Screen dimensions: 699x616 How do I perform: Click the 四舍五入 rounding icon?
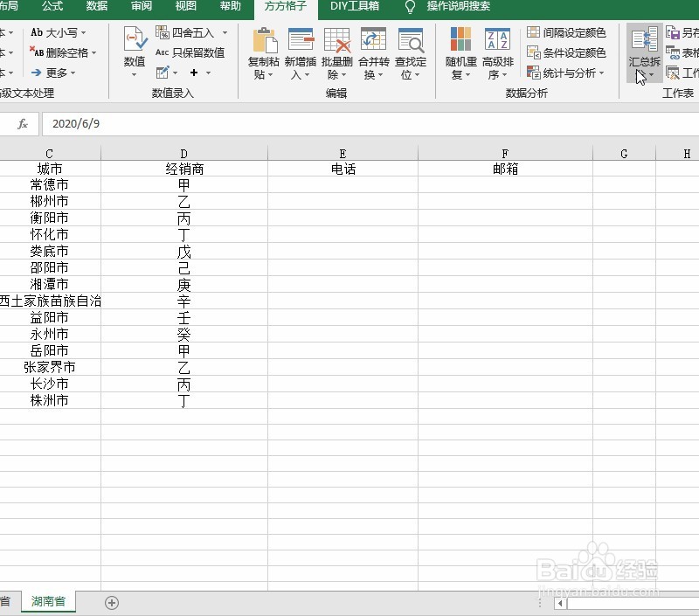[163, 32]
